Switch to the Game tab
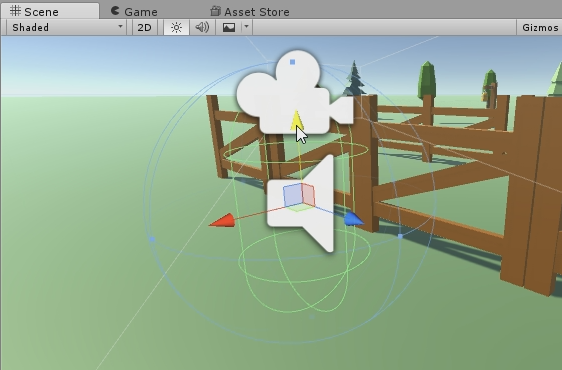 tap(134, 11)
